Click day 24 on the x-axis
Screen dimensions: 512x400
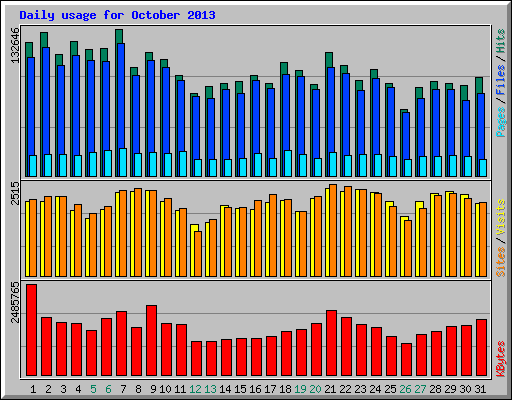click(x=375, y=389)
